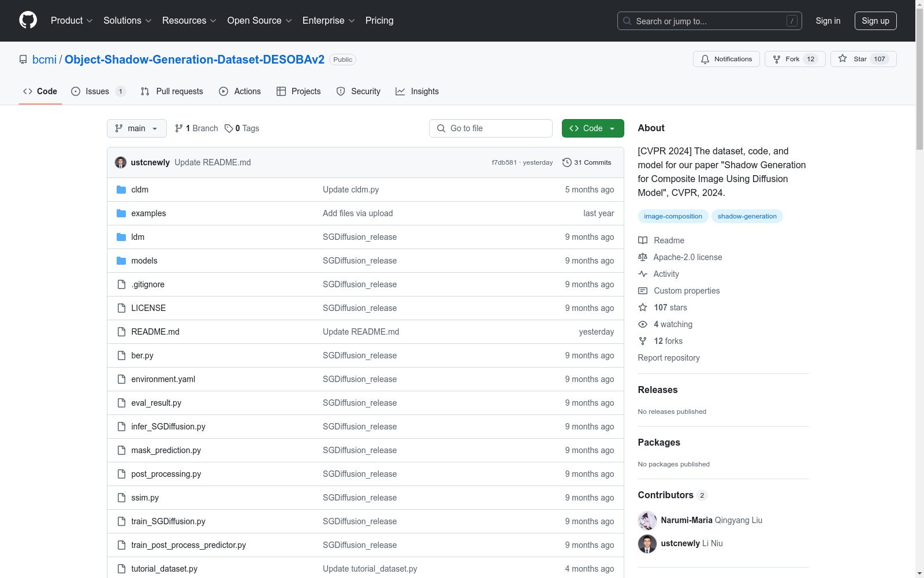Open the 31 Commits history link

point(587,162)
